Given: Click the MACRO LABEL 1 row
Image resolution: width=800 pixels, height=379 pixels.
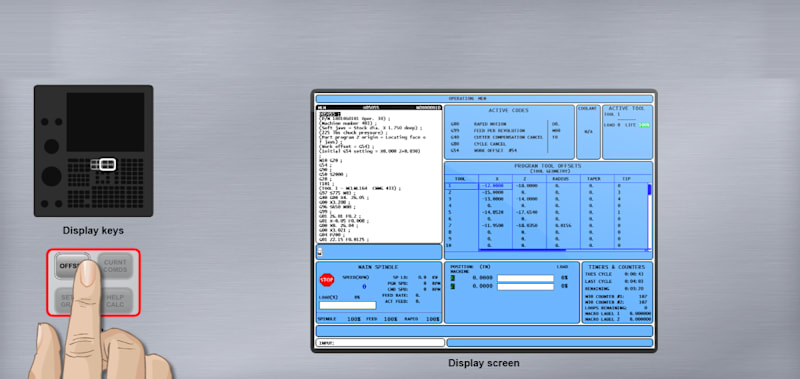Looking at the screenshot, I should [617, 314].
